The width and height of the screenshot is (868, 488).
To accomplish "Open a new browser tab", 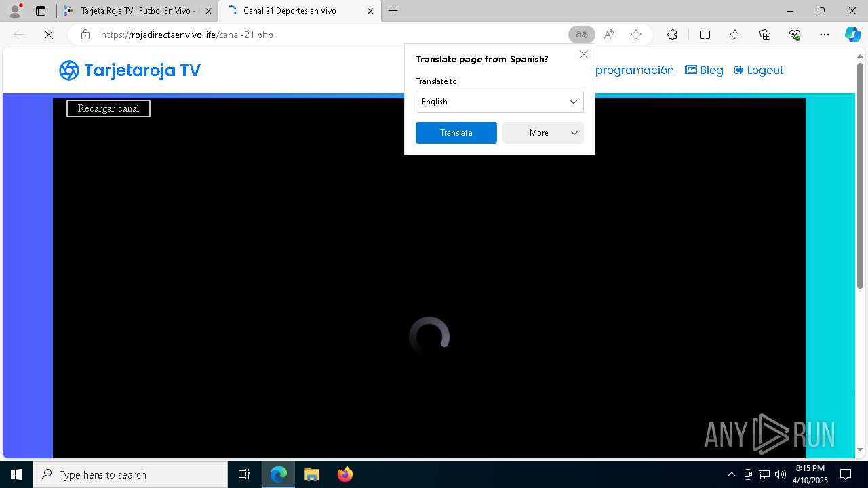I will [x=393, y=11].
